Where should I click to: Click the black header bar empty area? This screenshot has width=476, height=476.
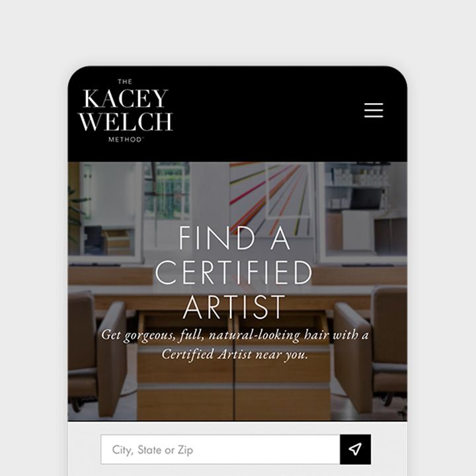[267, 114]
